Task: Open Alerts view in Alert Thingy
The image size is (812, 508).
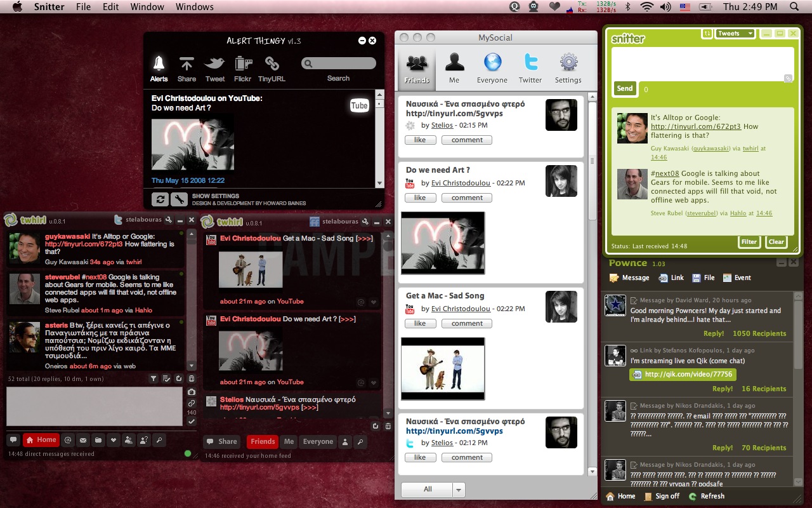Action: coord(159,69)
